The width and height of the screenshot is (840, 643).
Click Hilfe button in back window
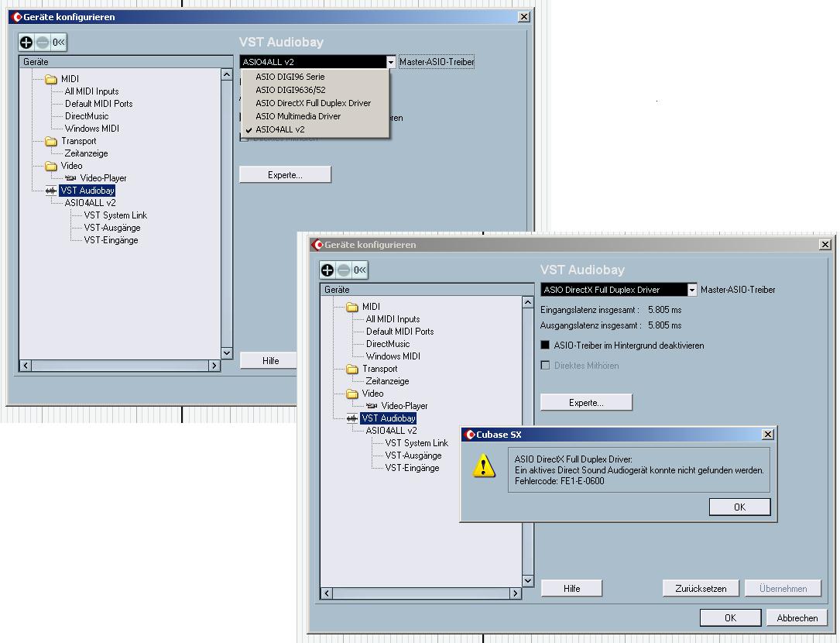click(269, 360)
